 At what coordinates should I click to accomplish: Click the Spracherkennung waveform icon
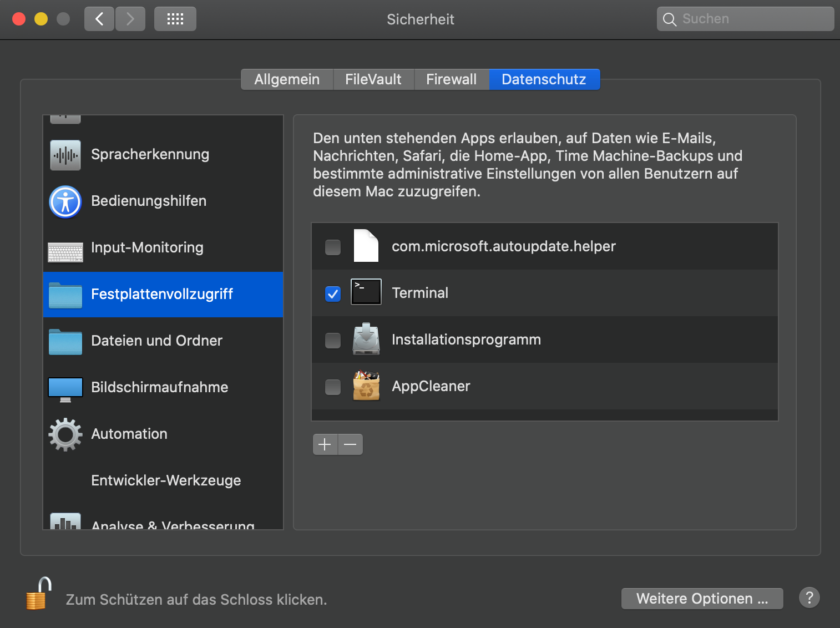pyautogui.click(x=65, y=155)
